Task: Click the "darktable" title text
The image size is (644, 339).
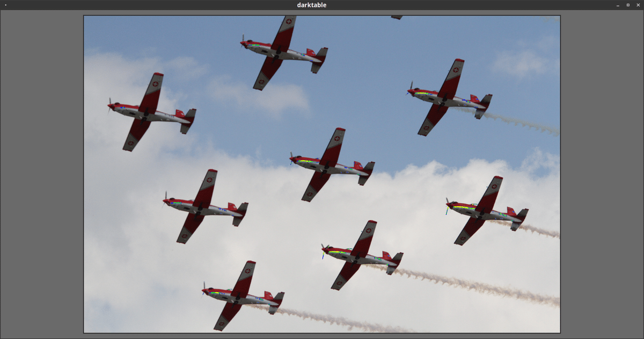Action: coord(312,5)
